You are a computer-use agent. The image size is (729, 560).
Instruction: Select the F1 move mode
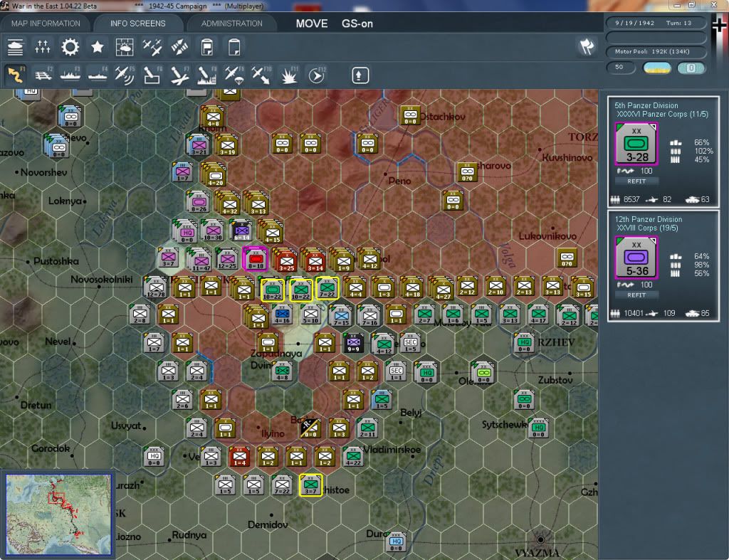(x=16, y=75)
